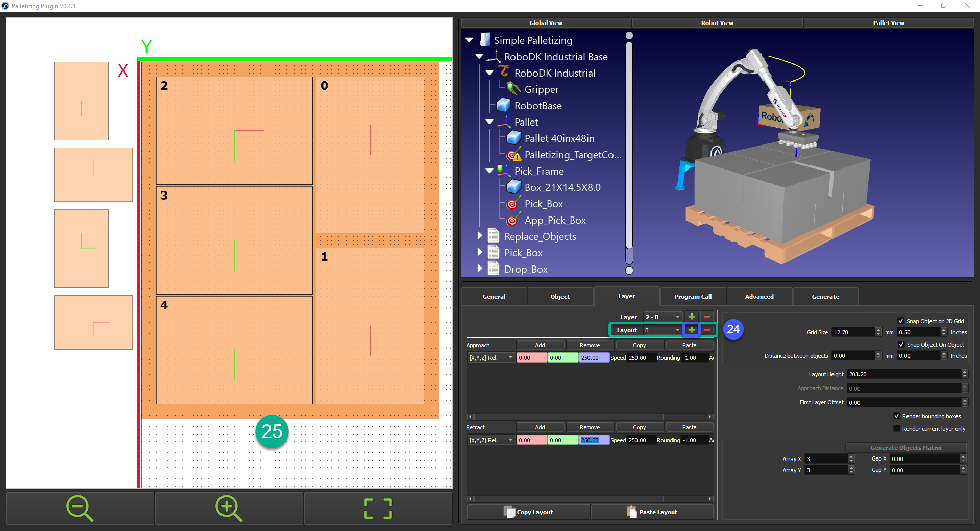
Task: Uncheck Render bounding boxes
Action: click(897, 416)
